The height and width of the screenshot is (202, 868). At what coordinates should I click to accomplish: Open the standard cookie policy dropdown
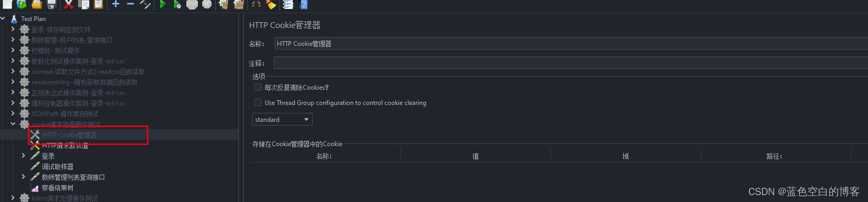pos(282,119)
